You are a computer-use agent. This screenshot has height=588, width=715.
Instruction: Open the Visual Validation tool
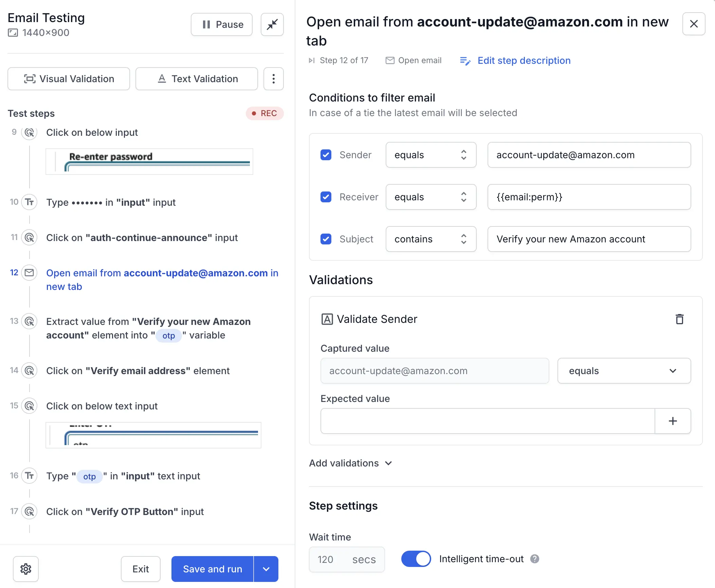click(x=68, y=79)
